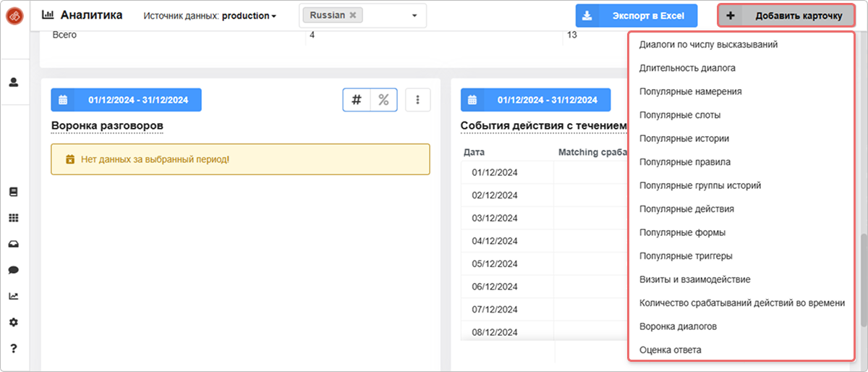Screen dimensions: 868x372
Task: Click the 08/12/2024 table row
Action: pos(544,332)
